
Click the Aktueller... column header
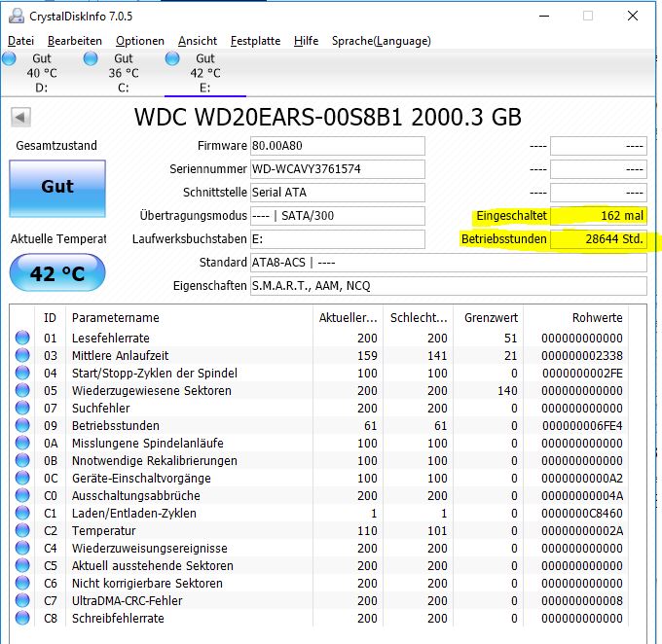point(348,317)
